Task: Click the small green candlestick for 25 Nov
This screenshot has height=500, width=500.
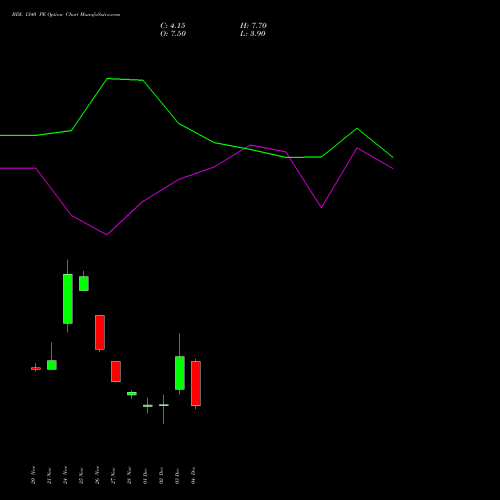Action: (x=84, y=283)
